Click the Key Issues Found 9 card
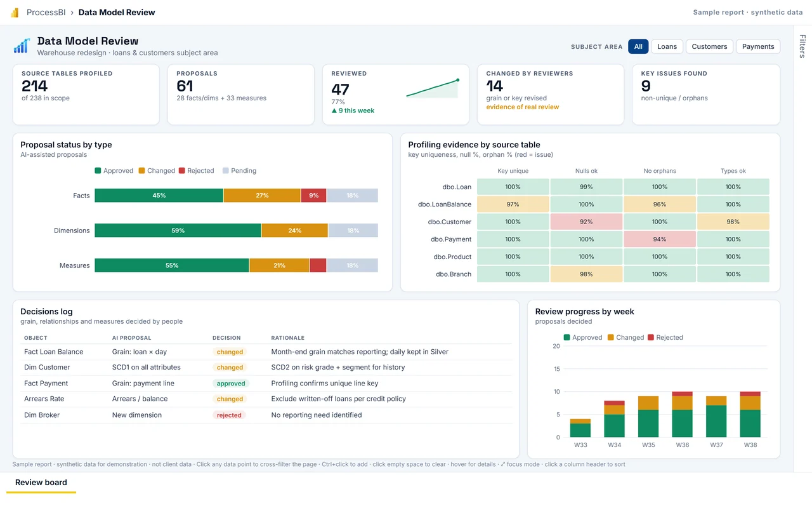The width and height of the screenshot is (812, 508). [706, 95]
